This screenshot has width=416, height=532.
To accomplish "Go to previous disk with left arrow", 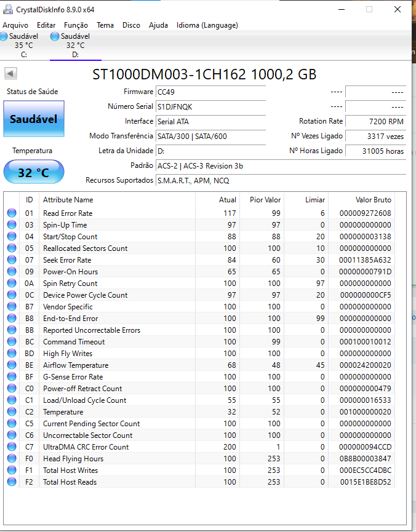I will [x=10, y=73].
